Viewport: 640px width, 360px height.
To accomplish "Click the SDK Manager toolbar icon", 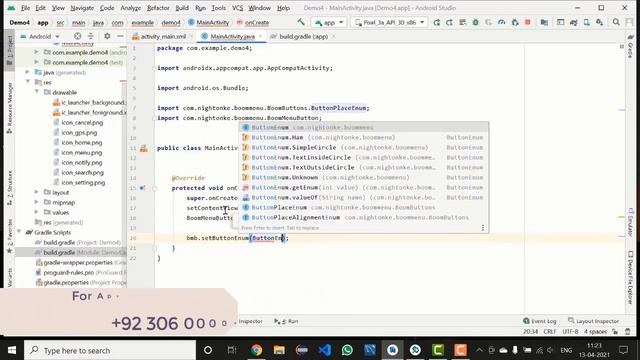I will (600, 22).
